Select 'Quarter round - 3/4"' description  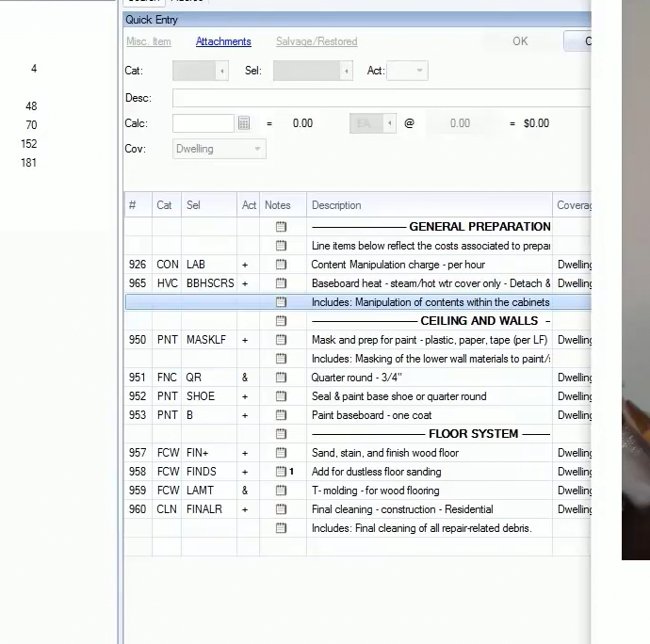point(356,378)
